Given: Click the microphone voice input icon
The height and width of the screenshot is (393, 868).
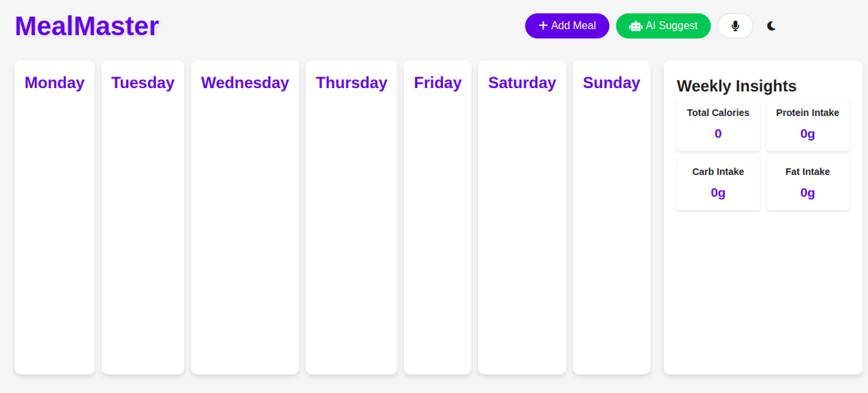Looking at the screenshot, I should coord(735,26).
